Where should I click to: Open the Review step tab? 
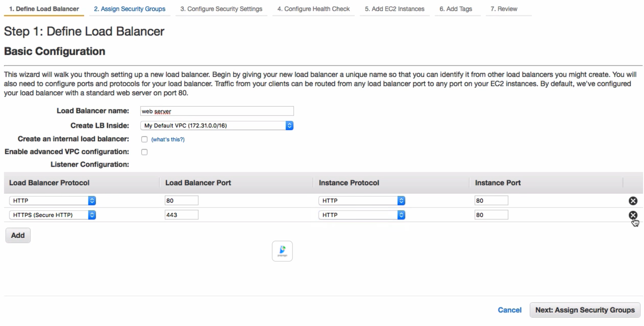[504, 9]
